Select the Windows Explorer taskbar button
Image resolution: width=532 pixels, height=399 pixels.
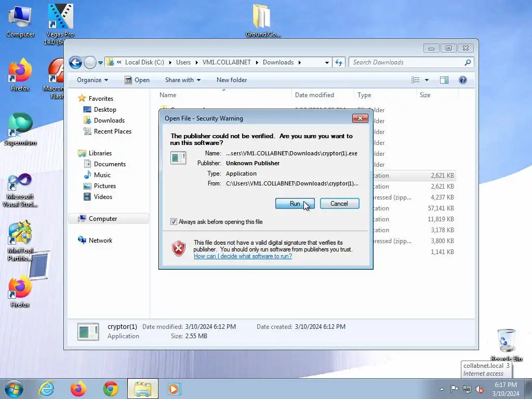tap(143, 389)
